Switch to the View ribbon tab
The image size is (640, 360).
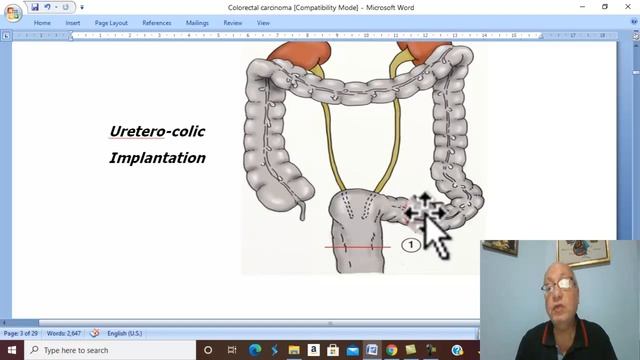point(263,23)
